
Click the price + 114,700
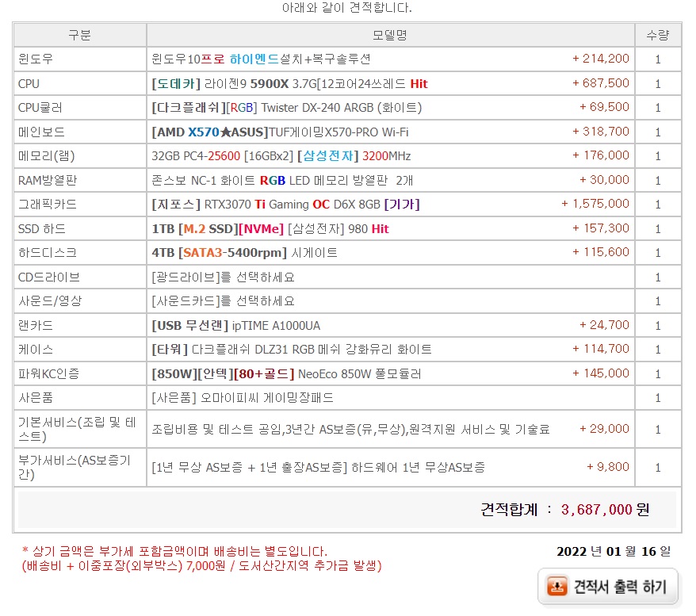(x=601, y=349)
